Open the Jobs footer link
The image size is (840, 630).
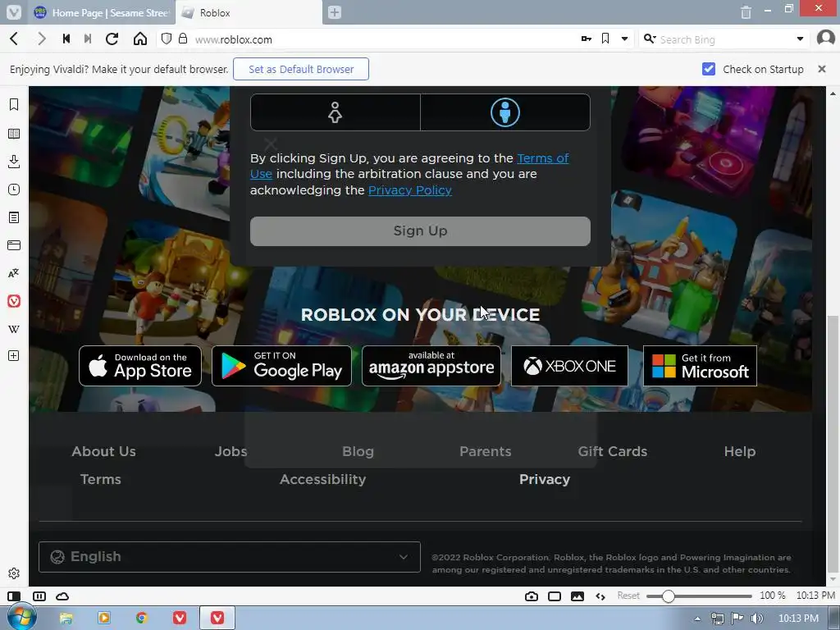(231, 452)
